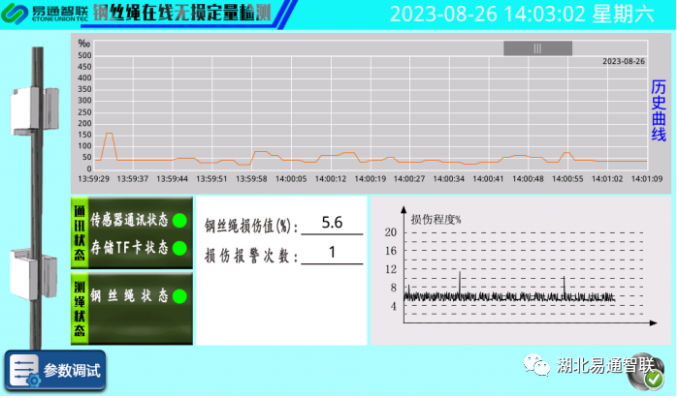Click the 历史曲线 vertical label
The width and height of the screenshot is (677, 398).
tap(658, 111)
